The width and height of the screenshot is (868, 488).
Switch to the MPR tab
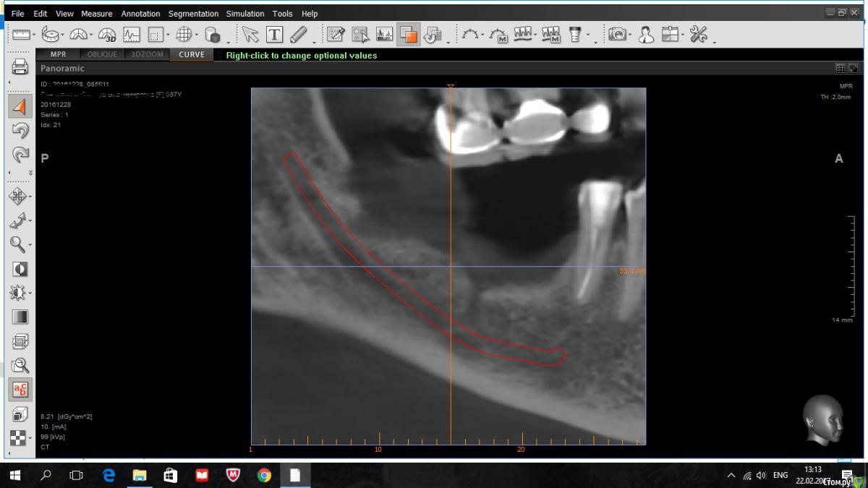[x=58, y=54]
